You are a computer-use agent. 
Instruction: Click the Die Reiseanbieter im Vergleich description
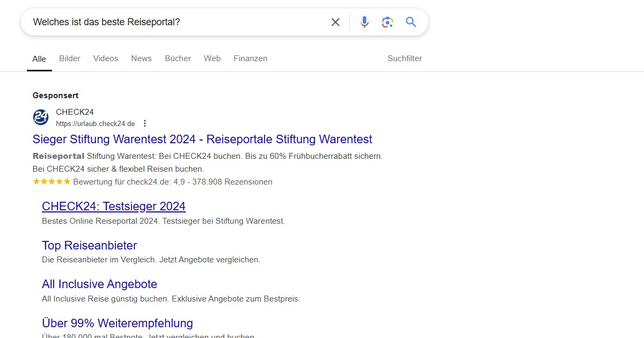pyautogui.click(x=151, y=260)
